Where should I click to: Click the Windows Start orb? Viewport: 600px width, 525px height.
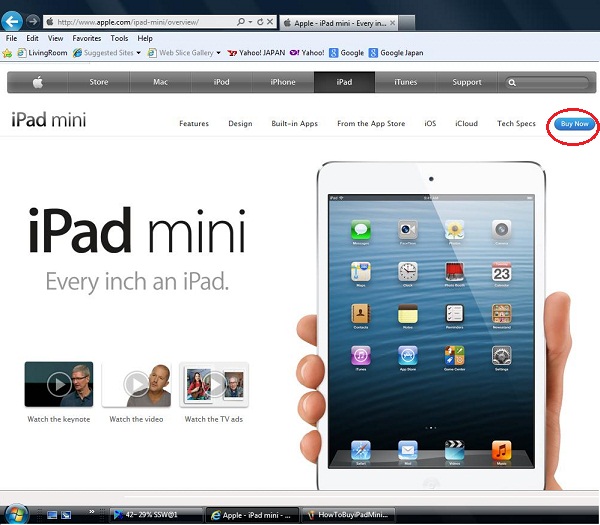click(16, 515)
